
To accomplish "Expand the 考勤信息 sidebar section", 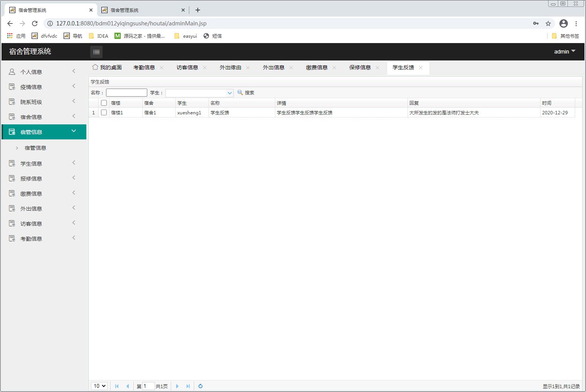I will tap(74, 238).
